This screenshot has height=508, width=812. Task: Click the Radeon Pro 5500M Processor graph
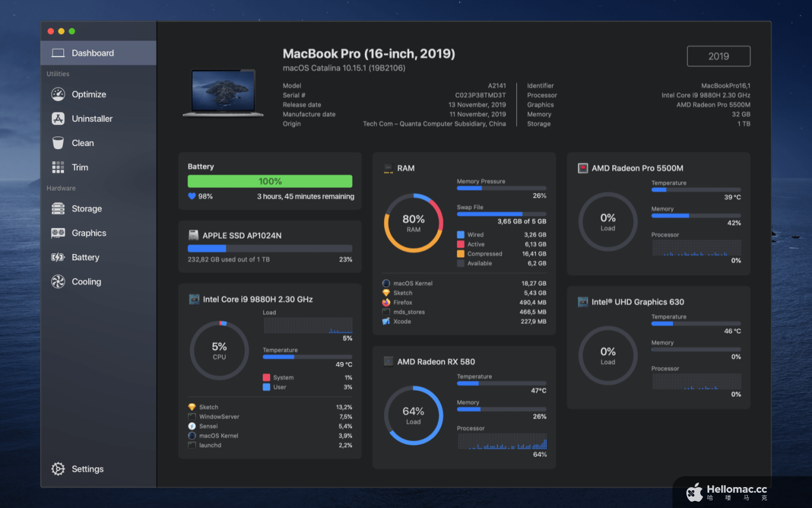point(696,248)
